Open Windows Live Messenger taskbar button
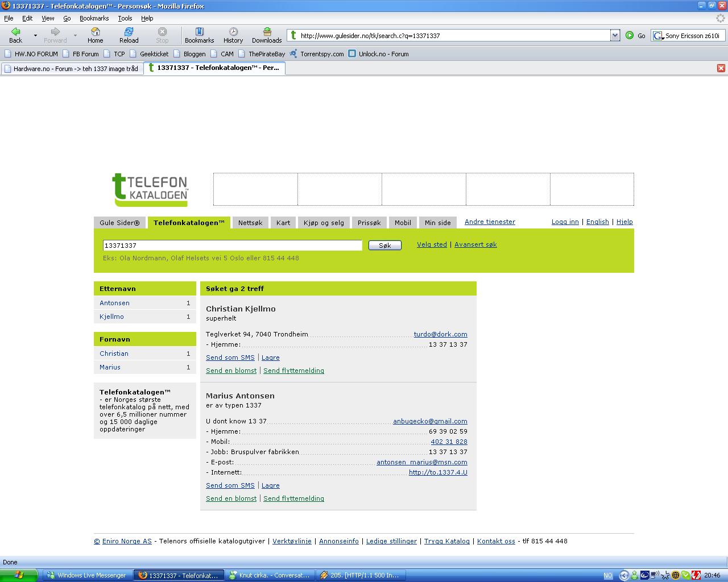Image resolution: width=728 pixels, height=582 pixels. [x=86, y=575]
